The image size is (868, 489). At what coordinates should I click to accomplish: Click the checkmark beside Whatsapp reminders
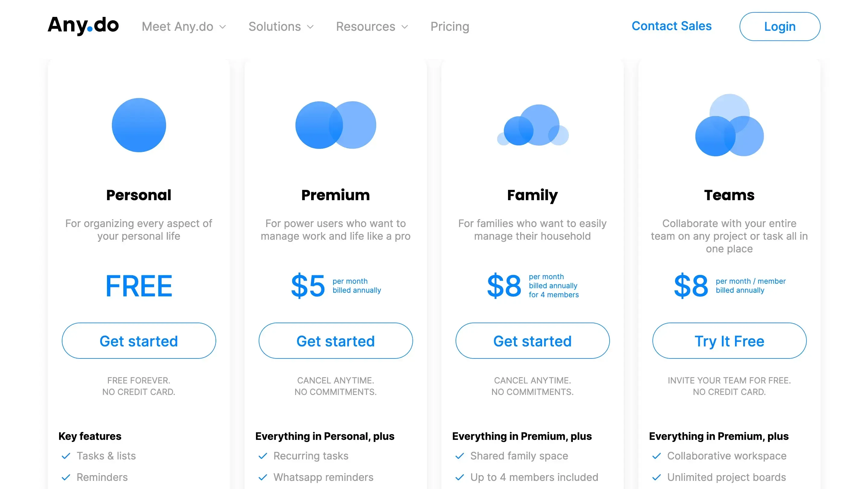tap(262, 478)
